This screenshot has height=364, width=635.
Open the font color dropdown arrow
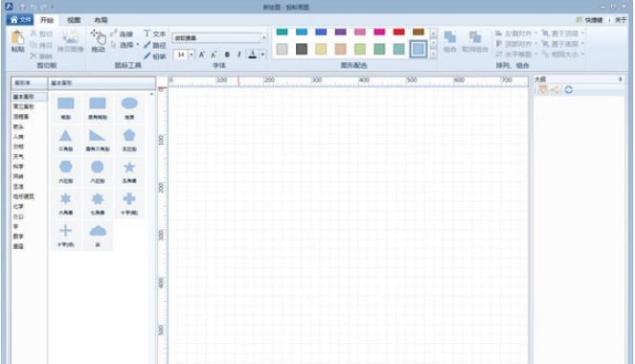pyautogui.click(x=262, y=55)
